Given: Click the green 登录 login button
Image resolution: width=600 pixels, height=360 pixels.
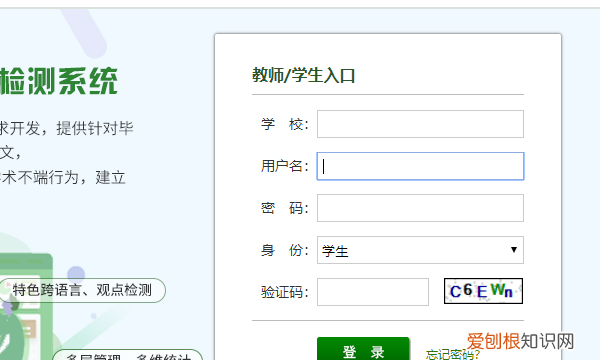Looking at the screenshot, I should [363, 350].
